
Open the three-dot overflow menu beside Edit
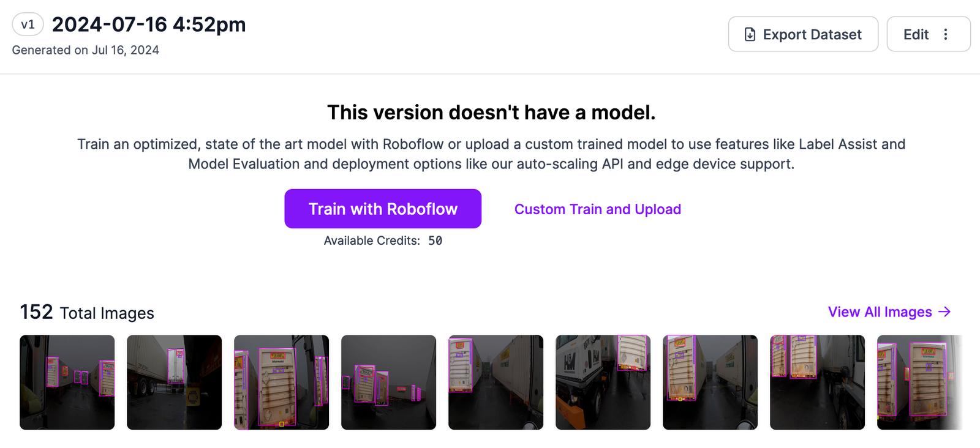946,34
